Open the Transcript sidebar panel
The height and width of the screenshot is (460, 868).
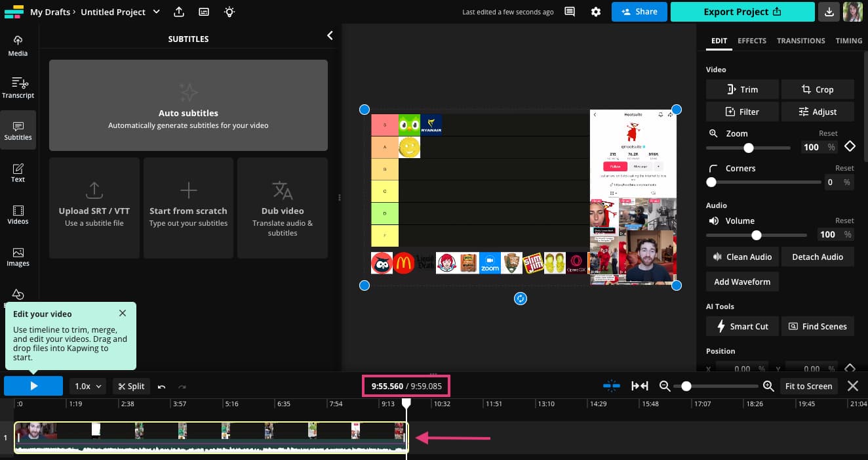point(18,88)
